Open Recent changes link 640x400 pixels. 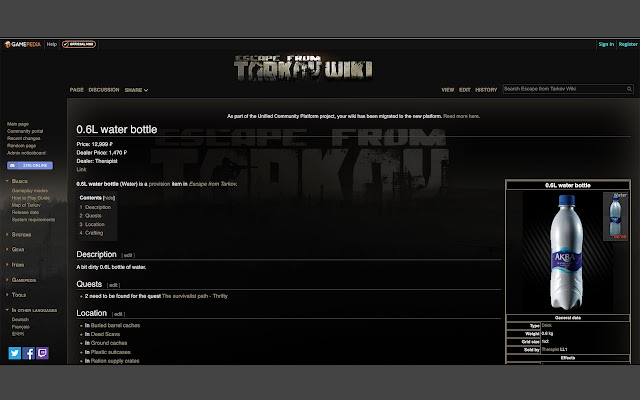(x=23, y=138)
